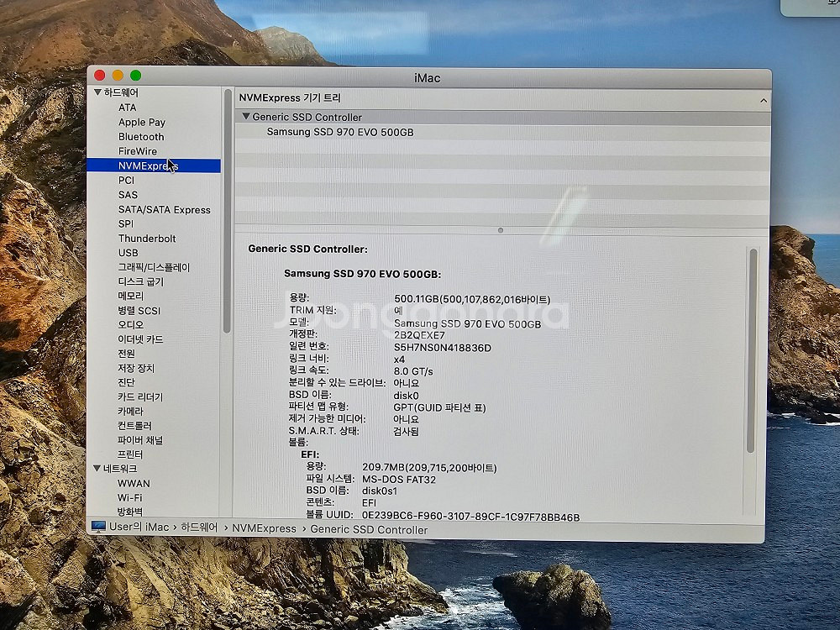Click the computer icon in the path bar
The height and width of the screenshot is (630, 840).
tap(98, 527)
